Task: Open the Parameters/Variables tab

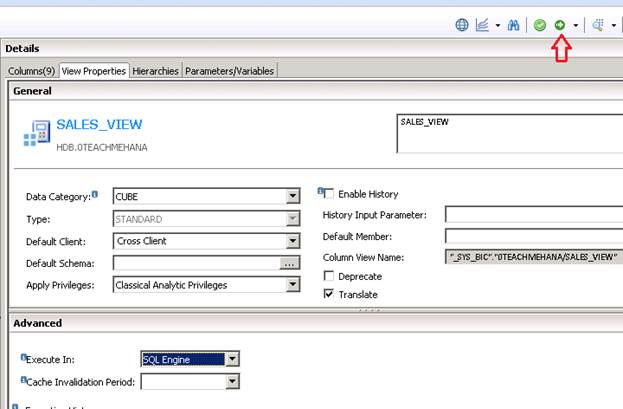Action: 229,71
